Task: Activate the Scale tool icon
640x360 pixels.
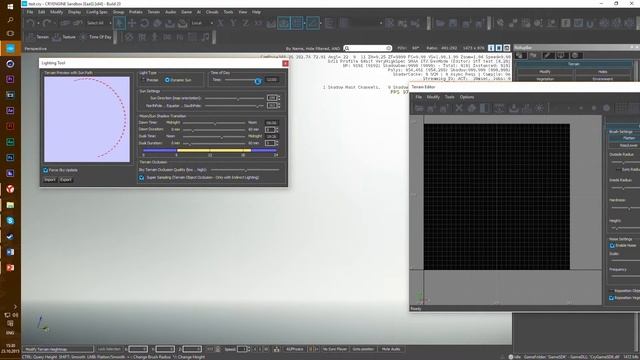Action: [157, 23]
